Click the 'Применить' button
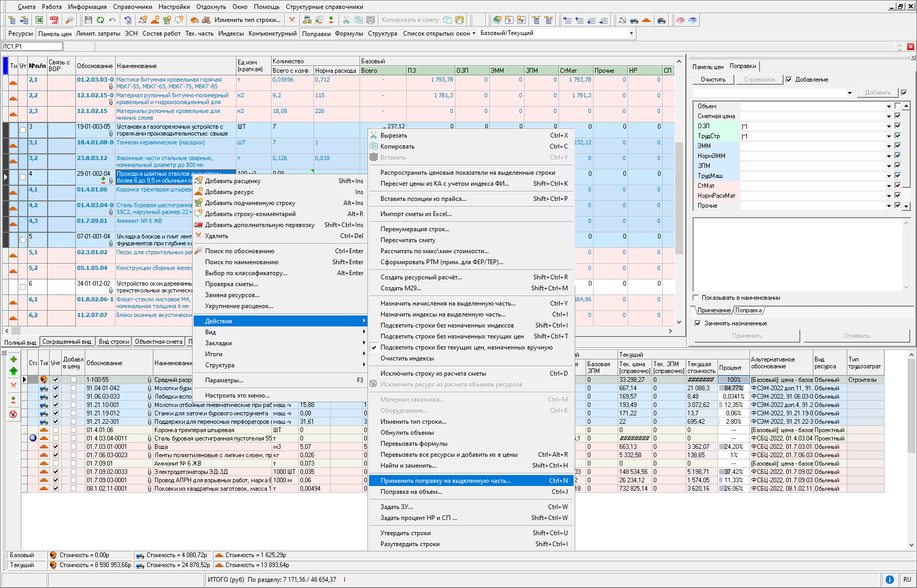 pos(747,336)
